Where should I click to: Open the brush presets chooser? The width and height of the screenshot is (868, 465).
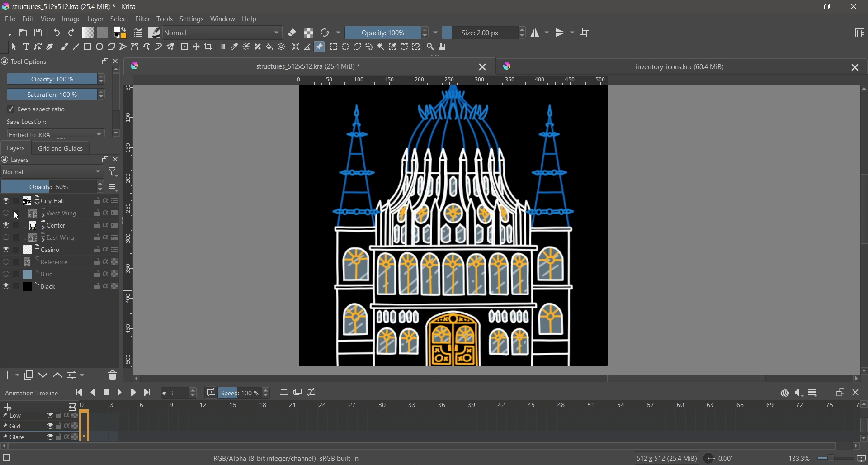tap(155, 33)
